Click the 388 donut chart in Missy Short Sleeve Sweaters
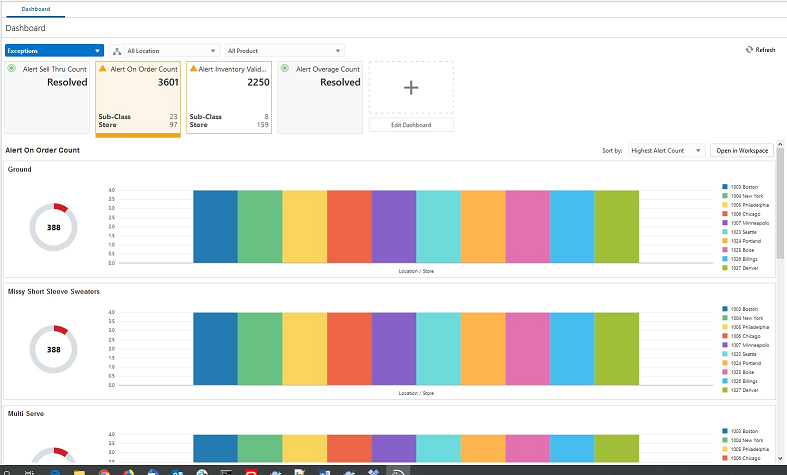787x475 pixels. coord(53,349)
